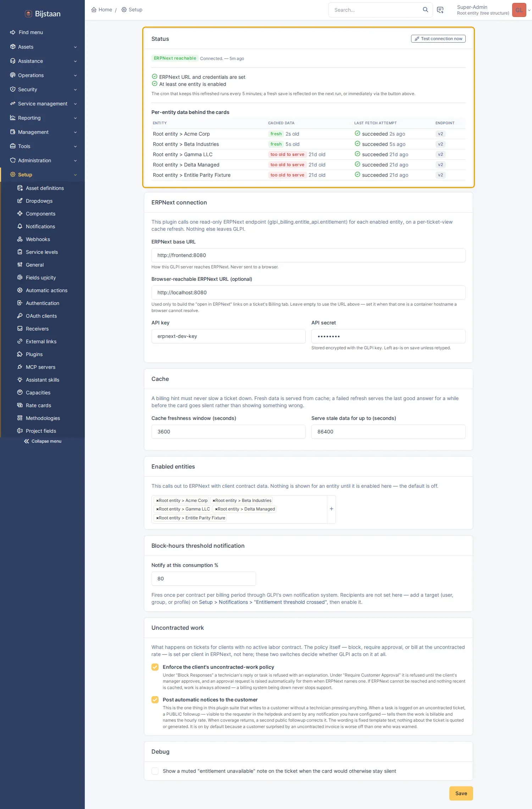Click Notify at this consumption % field

204,579
